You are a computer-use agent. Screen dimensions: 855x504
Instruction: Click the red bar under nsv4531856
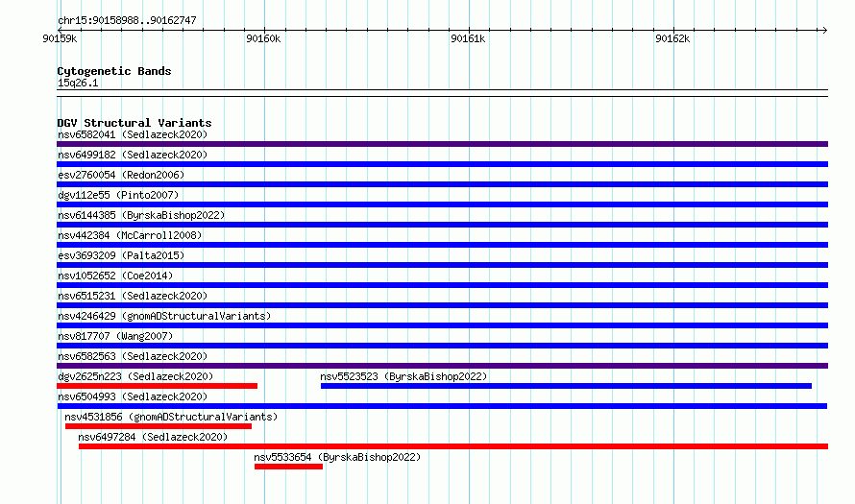pyautogui.click(x=159, y=426)
